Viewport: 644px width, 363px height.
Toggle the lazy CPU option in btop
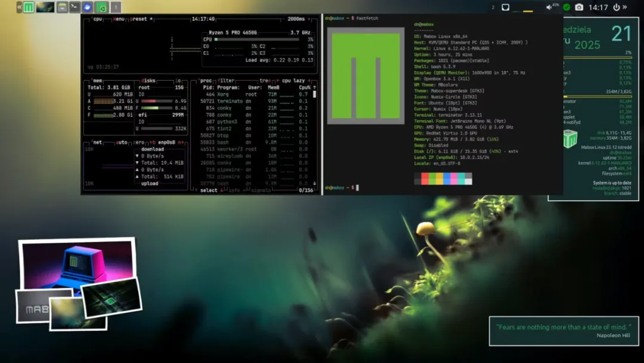(x=299, y=81)
